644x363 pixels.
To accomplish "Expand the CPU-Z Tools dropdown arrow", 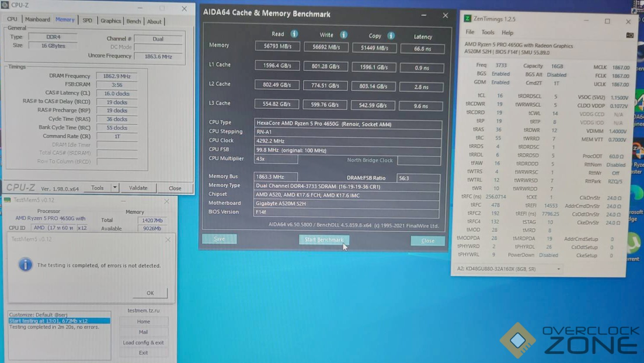I will point(115,188).
